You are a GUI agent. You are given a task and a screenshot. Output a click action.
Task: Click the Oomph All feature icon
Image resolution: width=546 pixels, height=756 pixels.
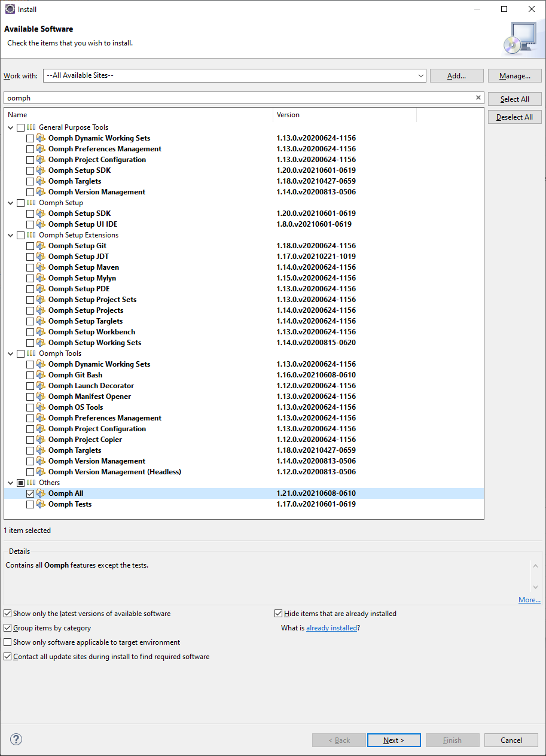41,493
